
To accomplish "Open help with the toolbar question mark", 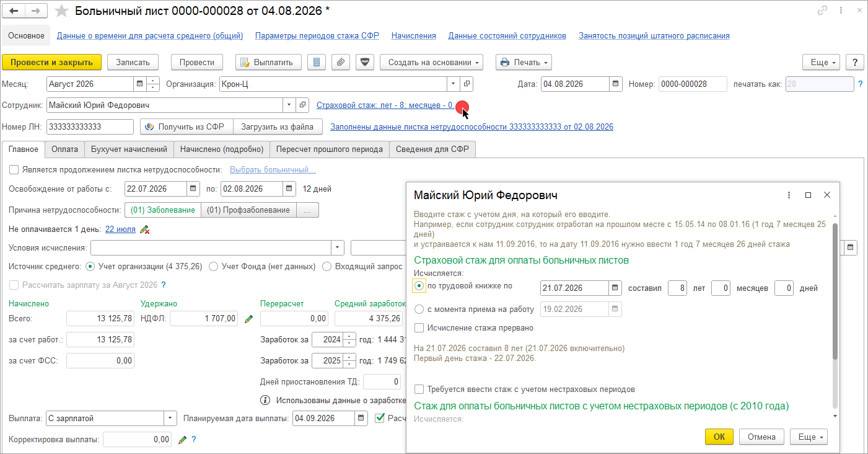I will pos(855,62).
